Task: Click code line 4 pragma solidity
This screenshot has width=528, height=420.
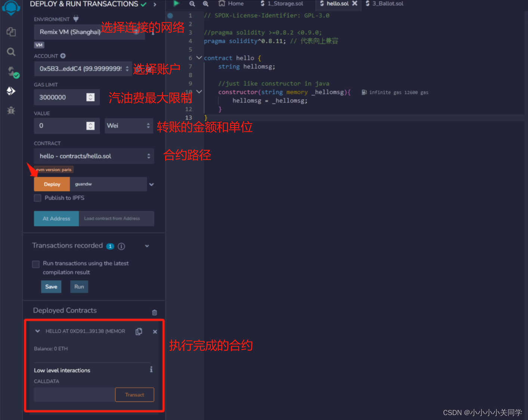Action: click(271, 41)
